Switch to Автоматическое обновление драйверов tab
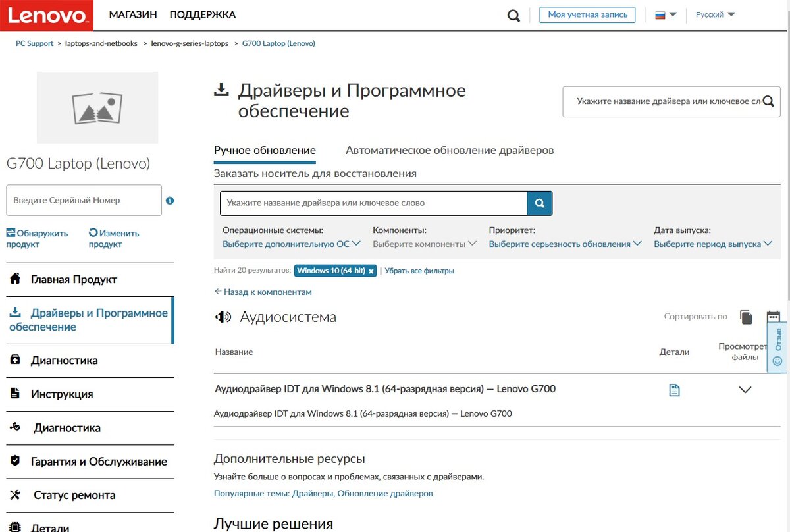The height and width of the screenshot is (532, 790). pyautogui.click(x=450, y=150)
